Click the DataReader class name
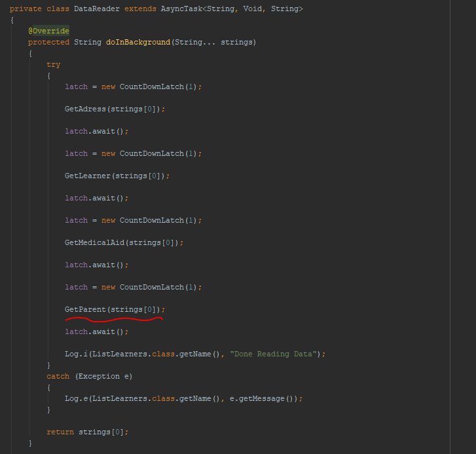 pyautogui.click(x=97, y=9)
